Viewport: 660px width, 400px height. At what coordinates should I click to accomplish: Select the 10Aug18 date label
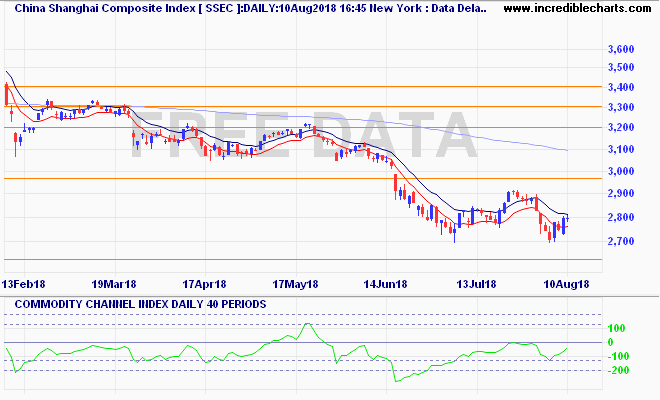pyautogui.click(x=566, y=284)
